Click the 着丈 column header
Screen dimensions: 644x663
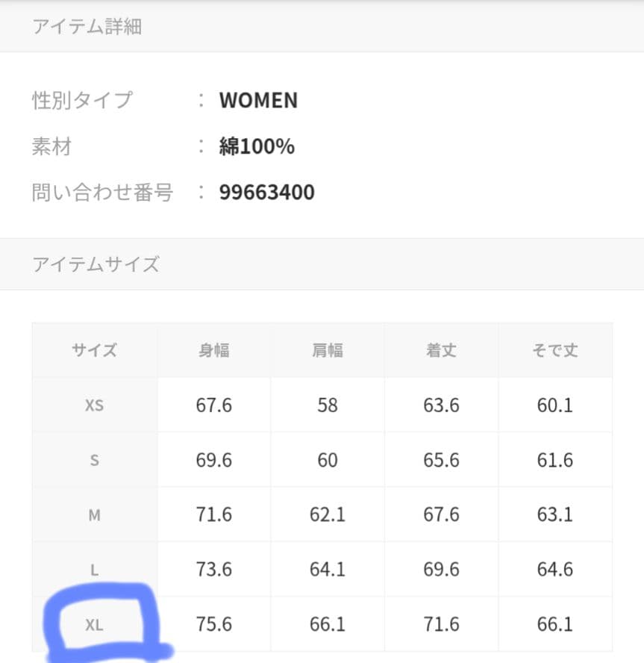441,350
